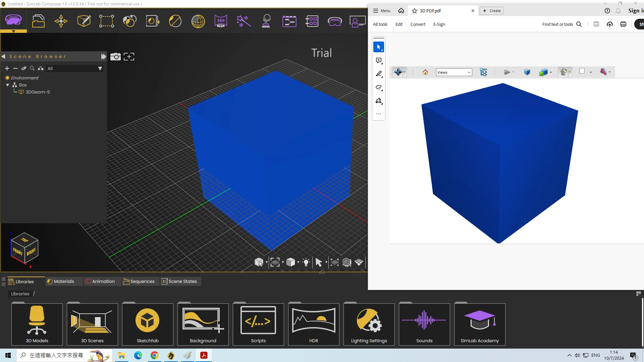Select the PDF pen highlight tool
The image size is (644, 362).
[x=379, y=74]
